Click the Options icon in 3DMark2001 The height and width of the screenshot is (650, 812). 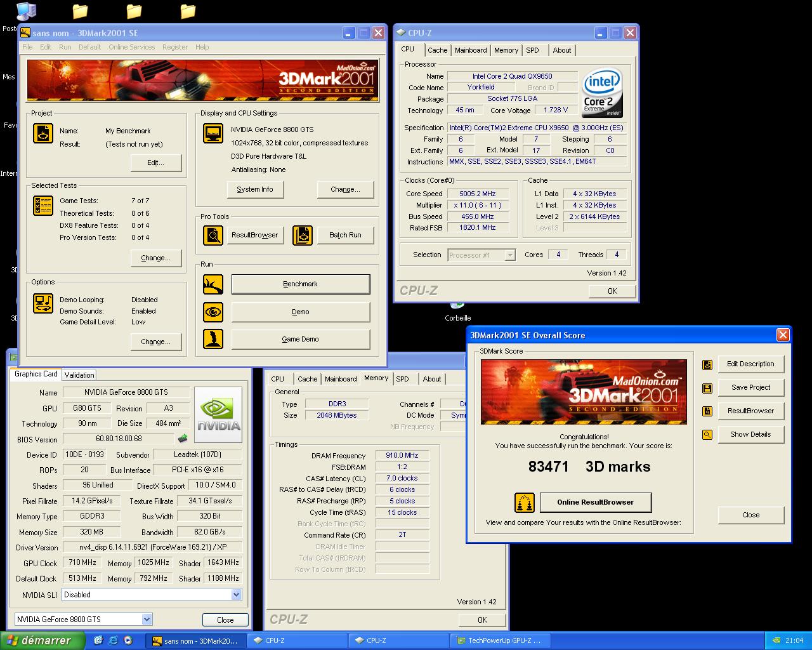pyautogui.click(x=43, y=303)
